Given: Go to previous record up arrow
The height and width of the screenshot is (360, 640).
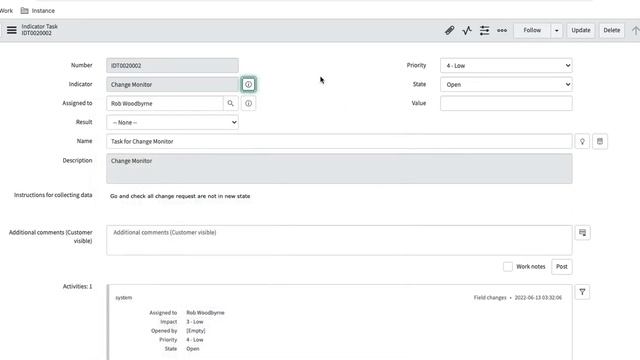Looking at the screenshot, I should (x=635, y=30).
